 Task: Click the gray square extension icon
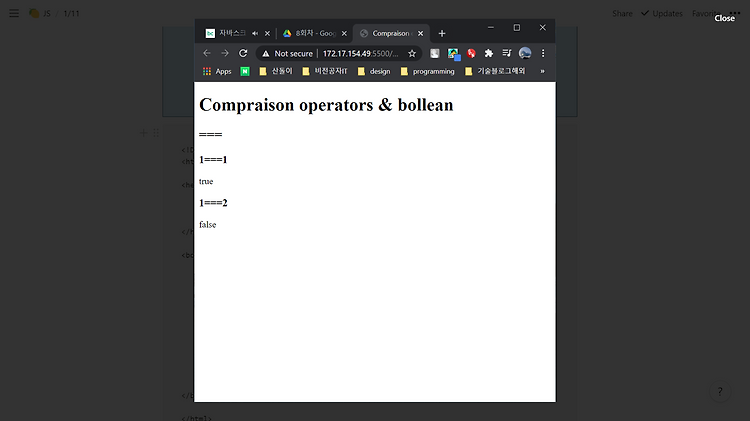[x=434, y=53]
